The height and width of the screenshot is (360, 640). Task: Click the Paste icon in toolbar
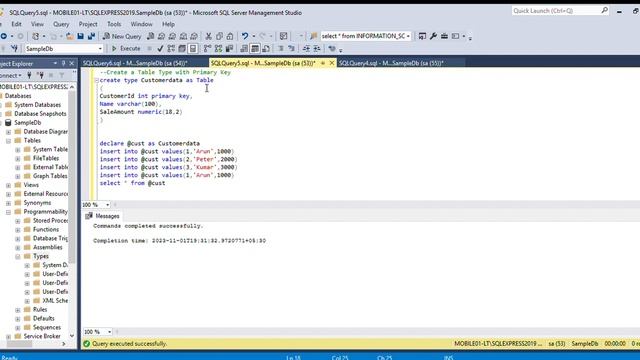tap(230, 36)
